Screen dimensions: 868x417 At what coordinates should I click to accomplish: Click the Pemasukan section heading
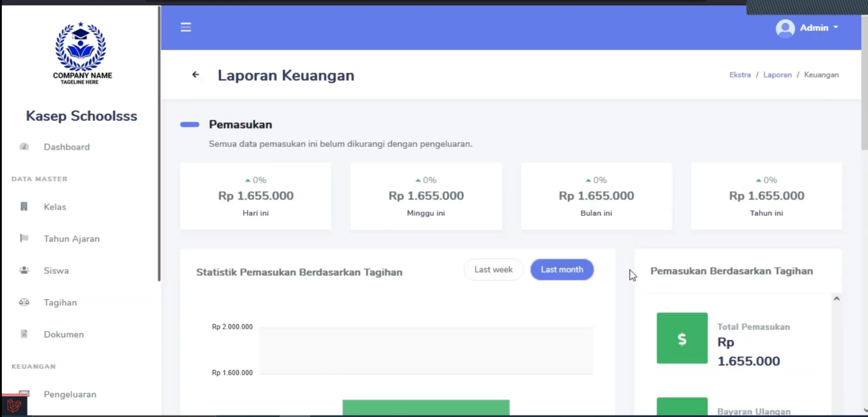point(240,125)
